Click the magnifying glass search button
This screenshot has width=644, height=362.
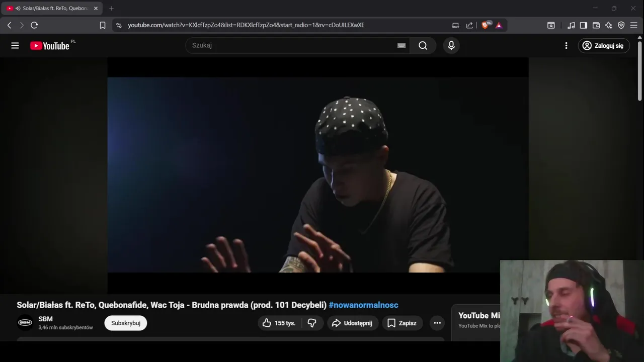(x=423, y=46)
